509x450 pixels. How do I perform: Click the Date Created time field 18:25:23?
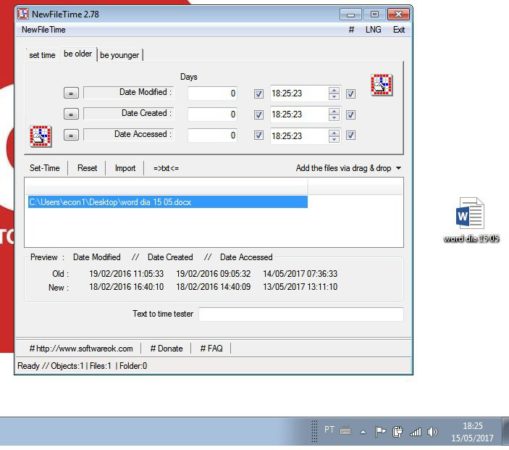(x=299, y=114)
